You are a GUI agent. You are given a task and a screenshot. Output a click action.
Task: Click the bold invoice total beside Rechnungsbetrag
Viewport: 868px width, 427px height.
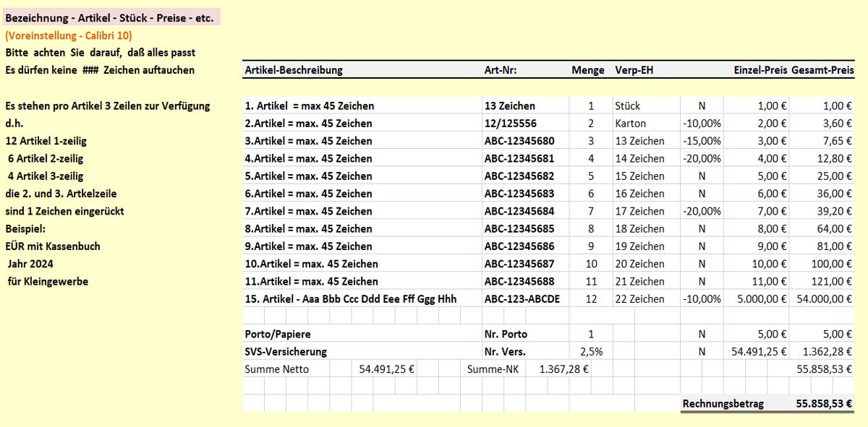(x=824, y=404)
